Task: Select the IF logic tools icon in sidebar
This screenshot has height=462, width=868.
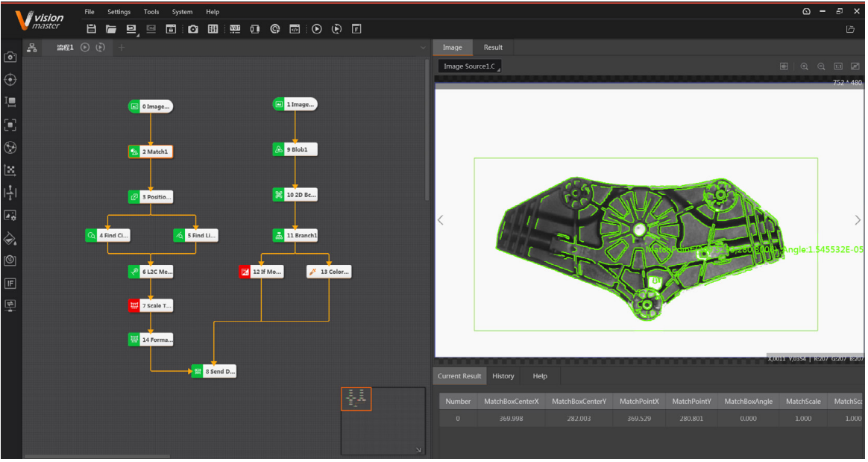Action: coord(10,283)
